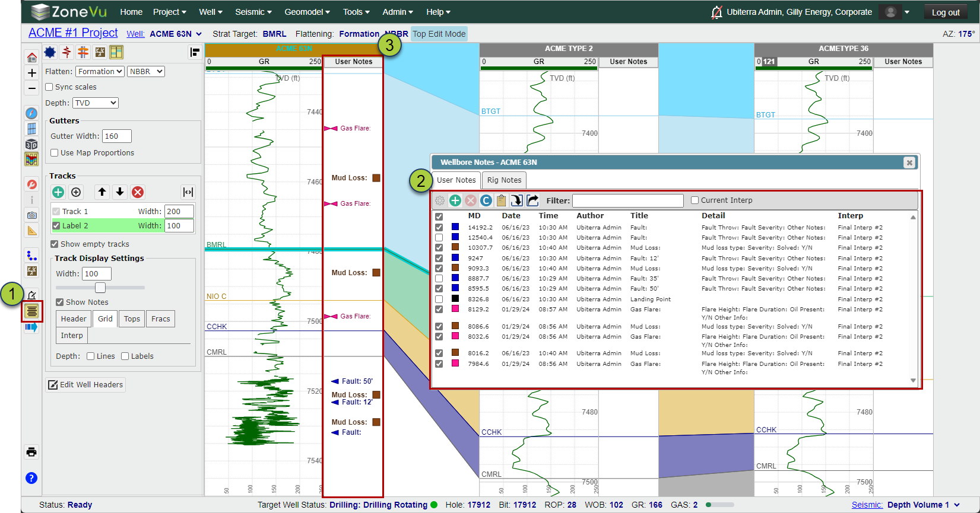Click the fit track widths icon
The height and width of the screenshot is (513, 980).
[188, 192]
